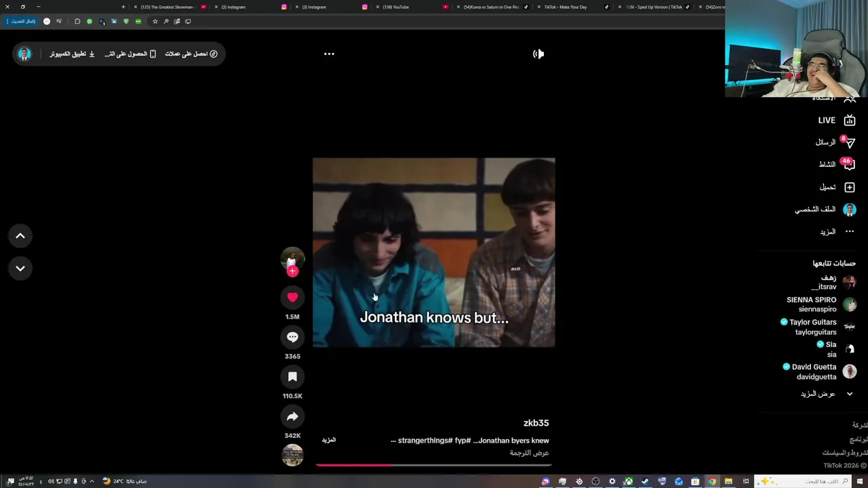This screenshot has height=488, width=868.
Task: Switch to the first (3) Instagram tab
Action: 251,7
